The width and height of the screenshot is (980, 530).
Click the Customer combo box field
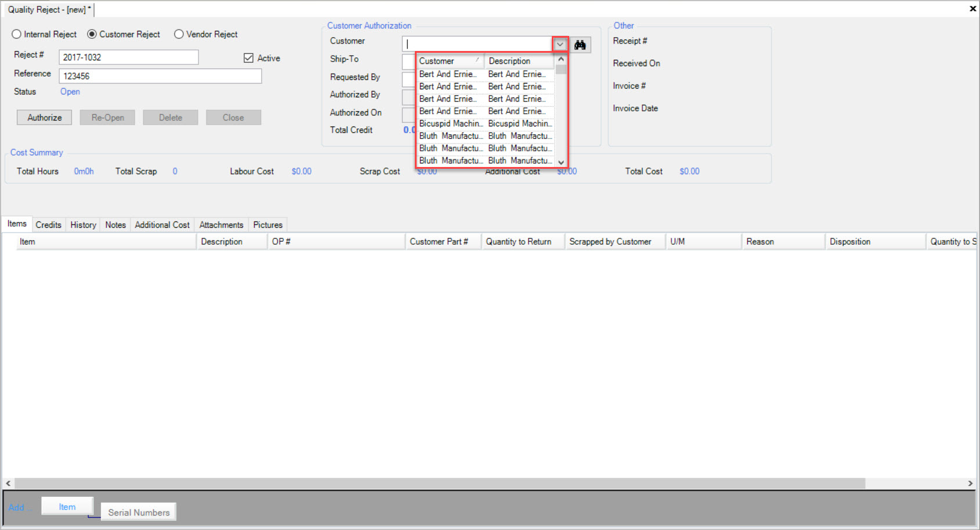pos(478,44)
